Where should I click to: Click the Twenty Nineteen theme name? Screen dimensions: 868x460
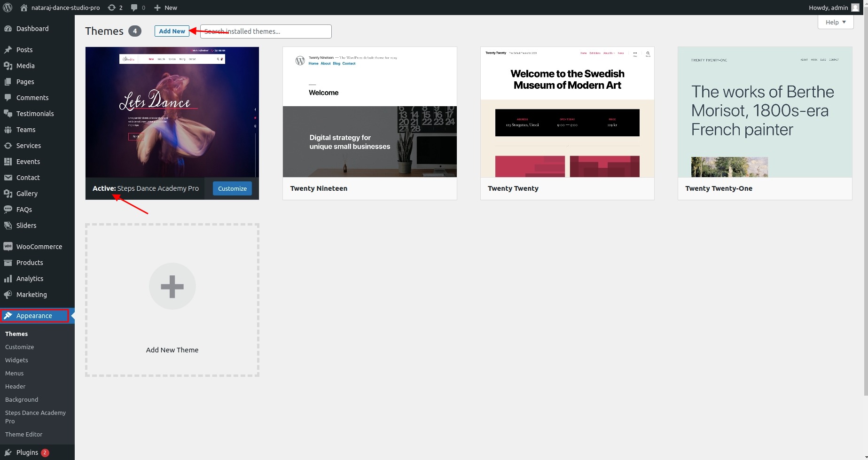point(319,188)
